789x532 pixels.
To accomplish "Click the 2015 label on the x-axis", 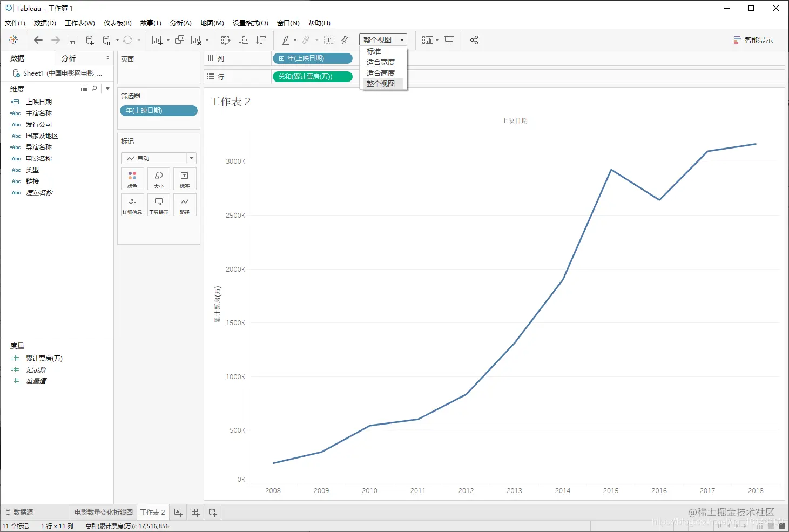I will [611, 491].
